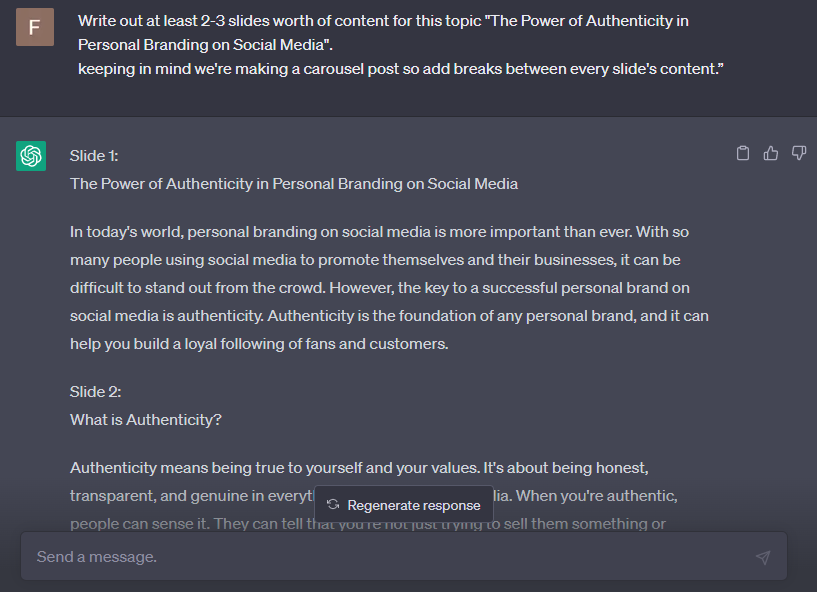Click the circular arrow regenerate icon

point(333,505)
